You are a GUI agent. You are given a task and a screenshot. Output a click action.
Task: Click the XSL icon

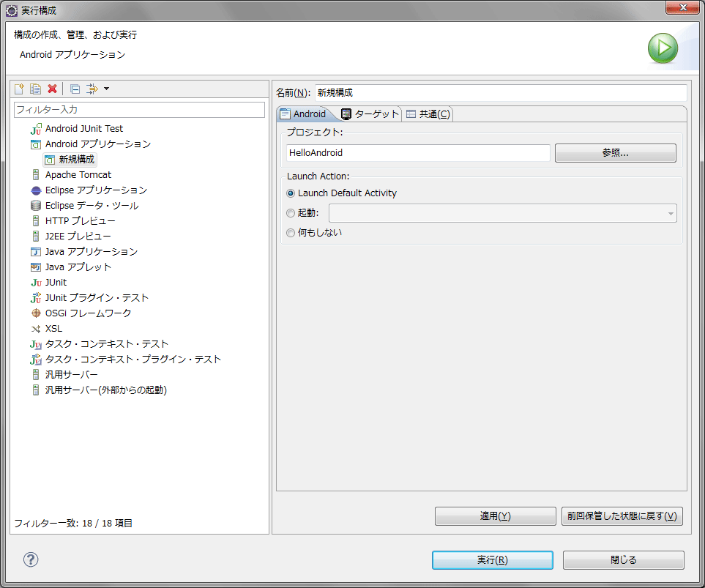click(36, 329)
